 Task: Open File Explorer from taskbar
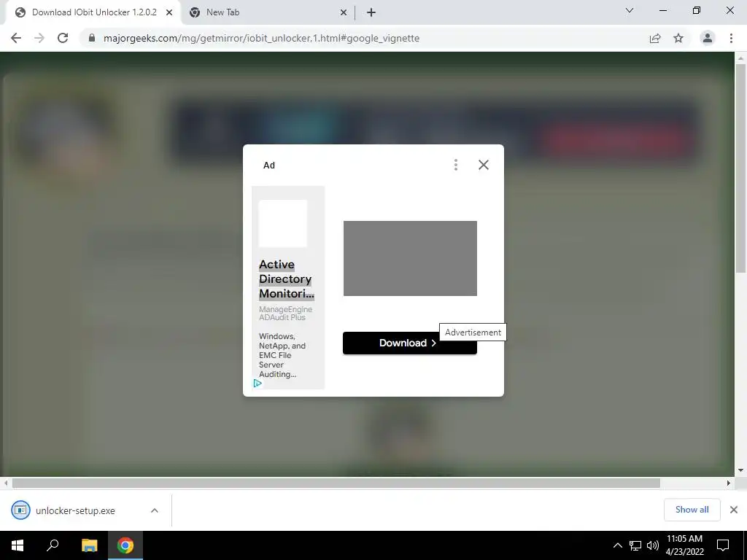[89, 545]
